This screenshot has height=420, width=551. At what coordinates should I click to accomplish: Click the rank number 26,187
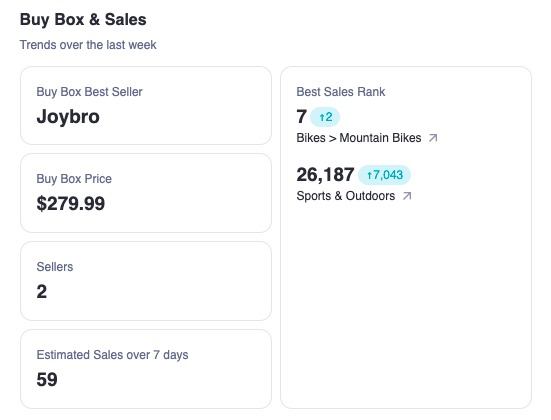click(x=325, y=175)
